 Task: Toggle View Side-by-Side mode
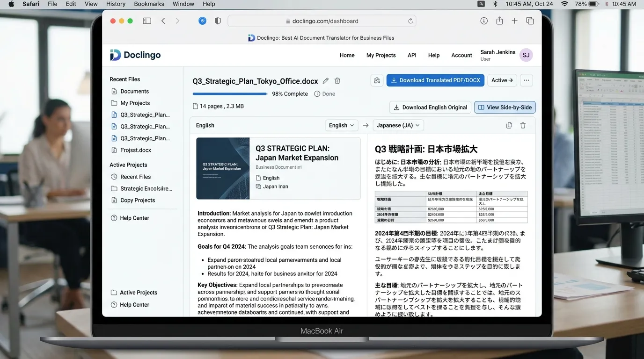click(505, 108)
